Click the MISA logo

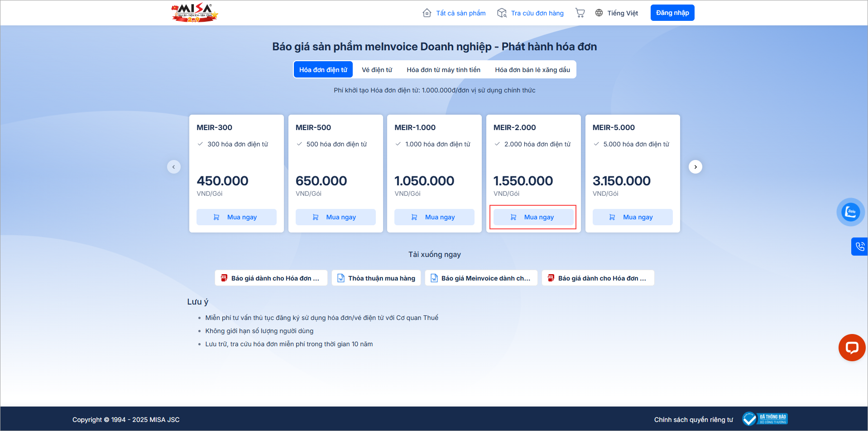point(195,13)
